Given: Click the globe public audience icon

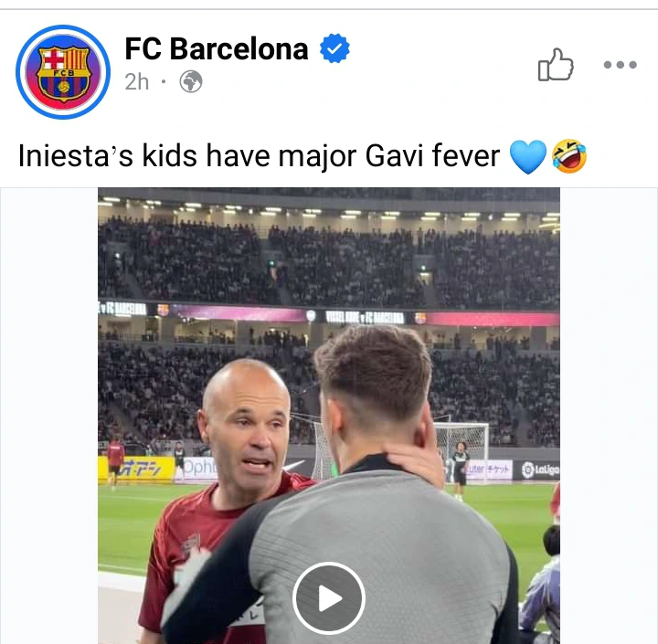Looking at the screenshot, I should click(x=190, y=82).
